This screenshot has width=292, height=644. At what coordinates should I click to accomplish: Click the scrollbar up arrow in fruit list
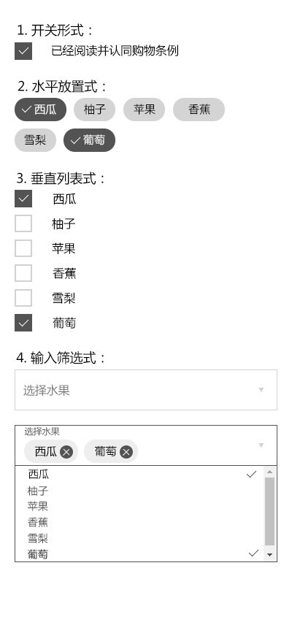click(270, 472)
